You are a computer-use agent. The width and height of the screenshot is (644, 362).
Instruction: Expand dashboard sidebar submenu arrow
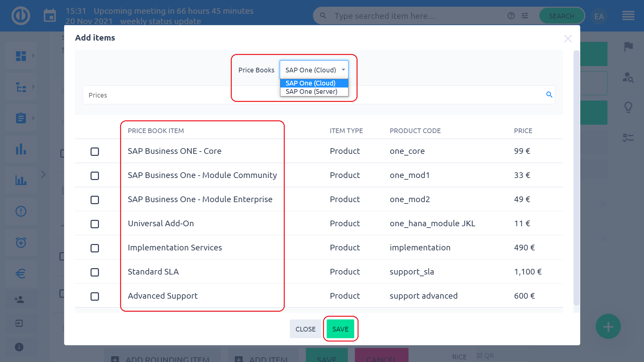(x=34, y=56)
